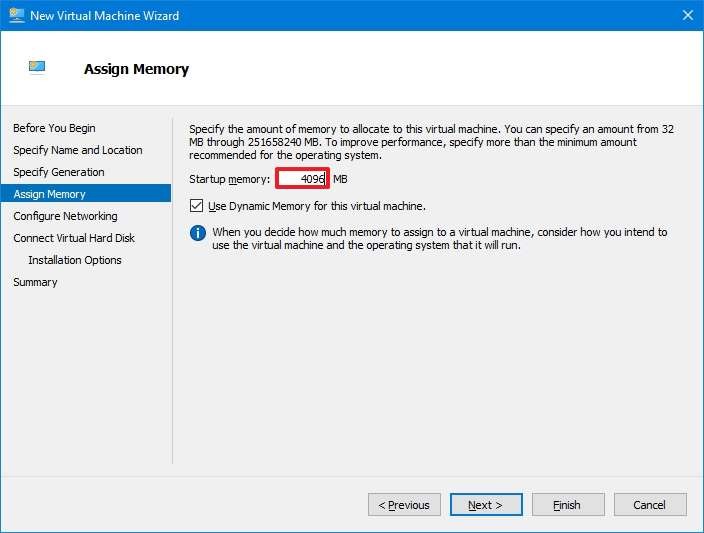704x533 pixels.
Task: Close the New Virtual Machine Wizard
Action: tap(687, 15)
